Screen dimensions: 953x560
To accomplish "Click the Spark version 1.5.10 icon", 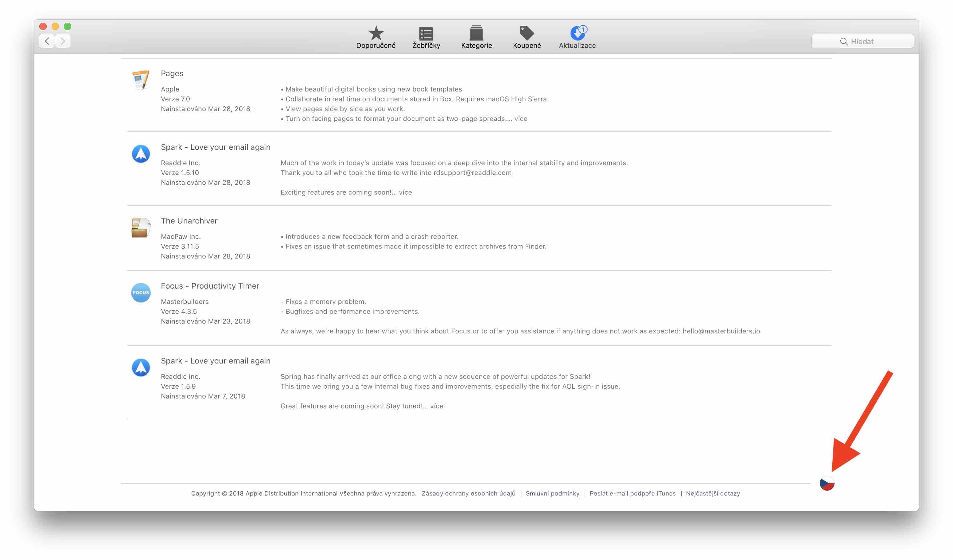I will click(x=141, y=154).
